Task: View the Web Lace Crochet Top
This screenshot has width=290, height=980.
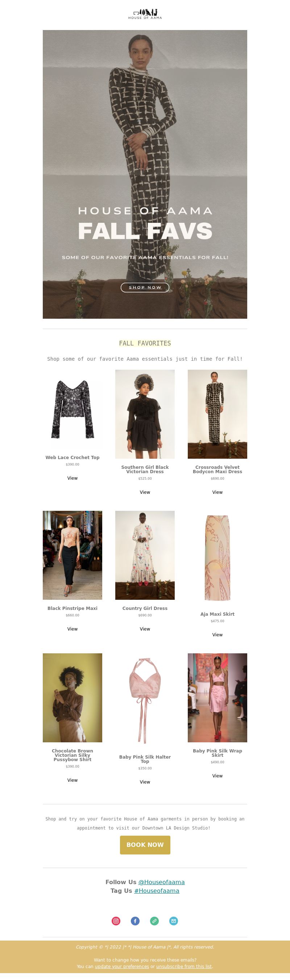Action: pyautogui.click(x=72, y=478)
